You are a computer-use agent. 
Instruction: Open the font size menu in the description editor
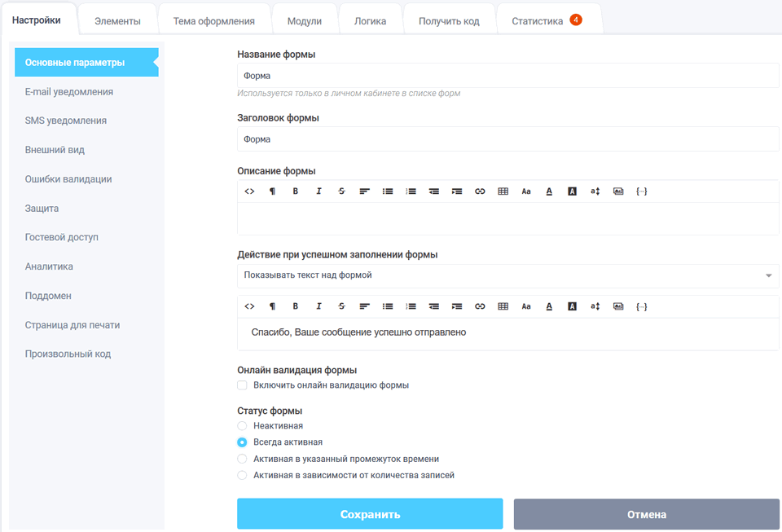[x=526, y=191]
